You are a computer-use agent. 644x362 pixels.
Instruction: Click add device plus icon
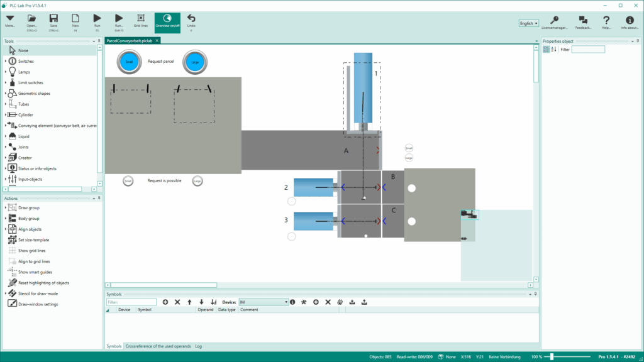click(316, 302)
